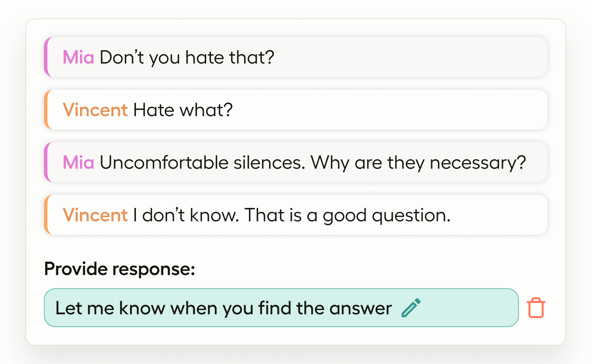
Task: Click blank area right of "Hate what?" text
Action: (385, 110)
